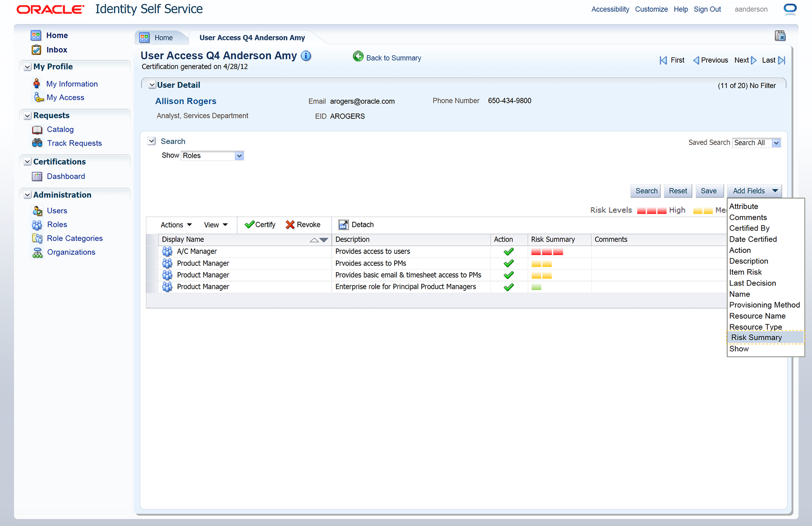Click the My Access key icon
The height and width of the screenshot is (526, 812).
point(39,97)
